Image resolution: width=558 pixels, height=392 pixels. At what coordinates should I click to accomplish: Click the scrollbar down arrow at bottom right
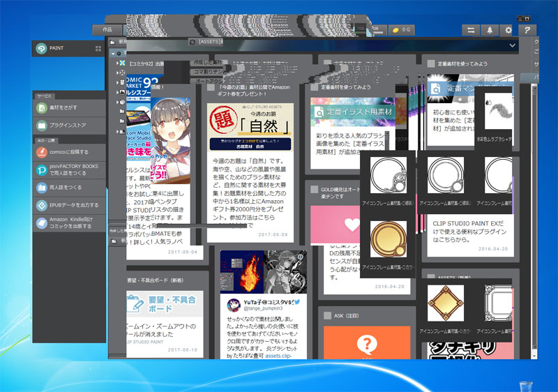pyautogui.click(x=534, y=356)
